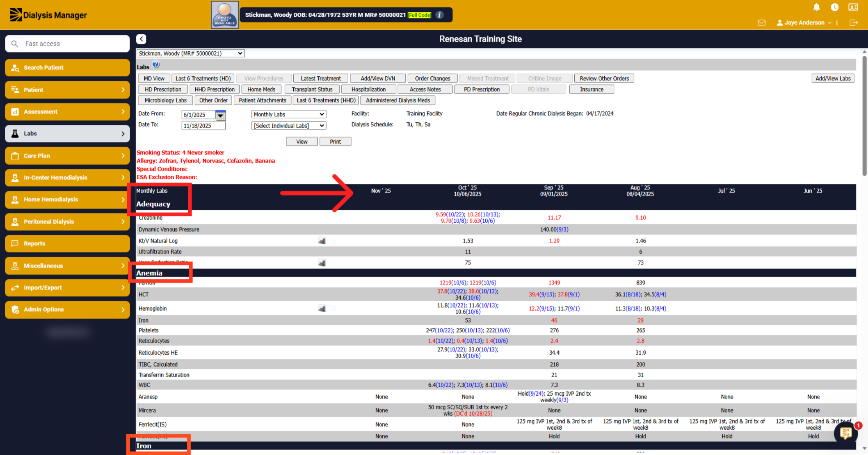Click the MD View button
Screen dimensions: 868x455
pyautogui.click(x=154, y=79)
